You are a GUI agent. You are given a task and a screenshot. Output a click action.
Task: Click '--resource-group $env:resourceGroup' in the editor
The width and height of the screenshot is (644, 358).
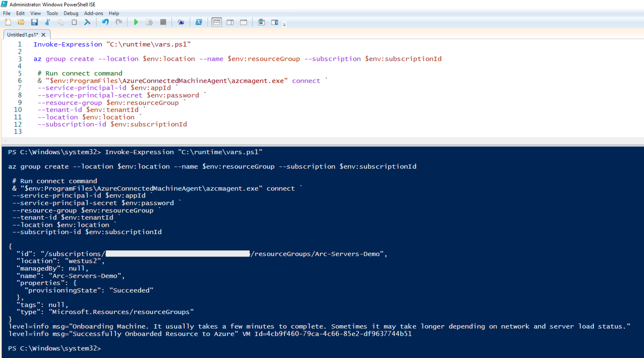click(108, 103)
